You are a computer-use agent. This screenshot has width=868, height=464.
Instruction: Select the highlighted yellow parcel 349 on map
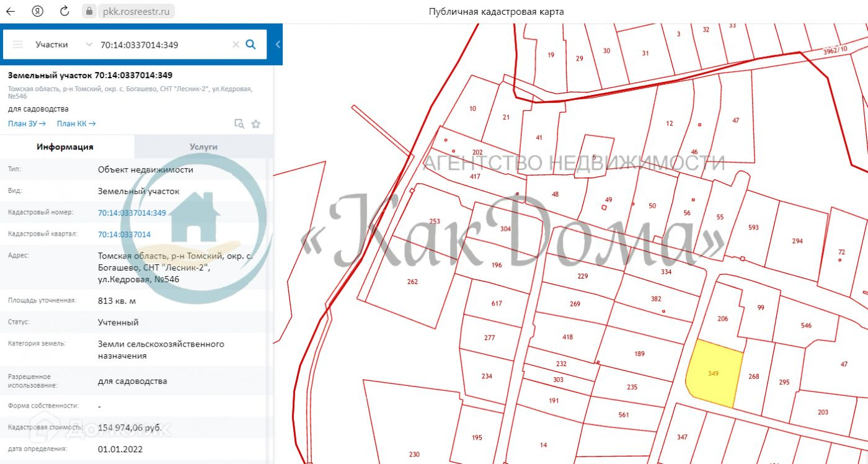[x=713, y=373]
